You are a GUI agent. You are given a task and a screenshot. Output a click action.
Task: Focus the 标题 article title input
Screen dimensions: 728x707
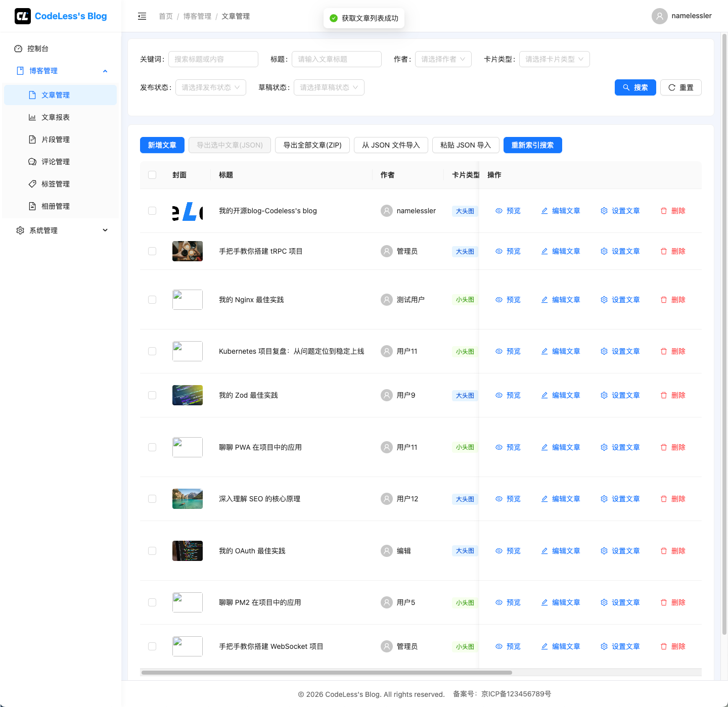337,59
